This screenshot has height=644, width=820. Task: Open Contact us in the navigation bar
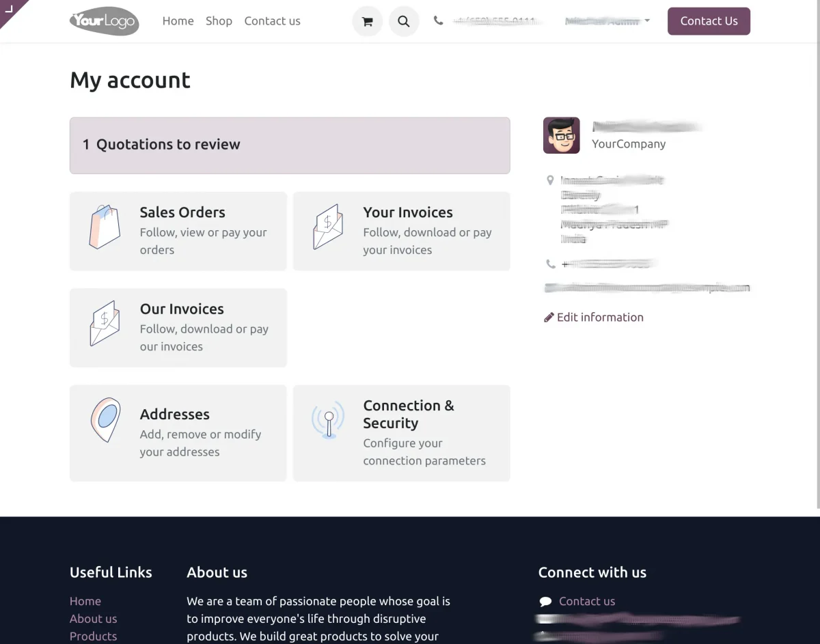pyautogui.click(x=272, y=21)
